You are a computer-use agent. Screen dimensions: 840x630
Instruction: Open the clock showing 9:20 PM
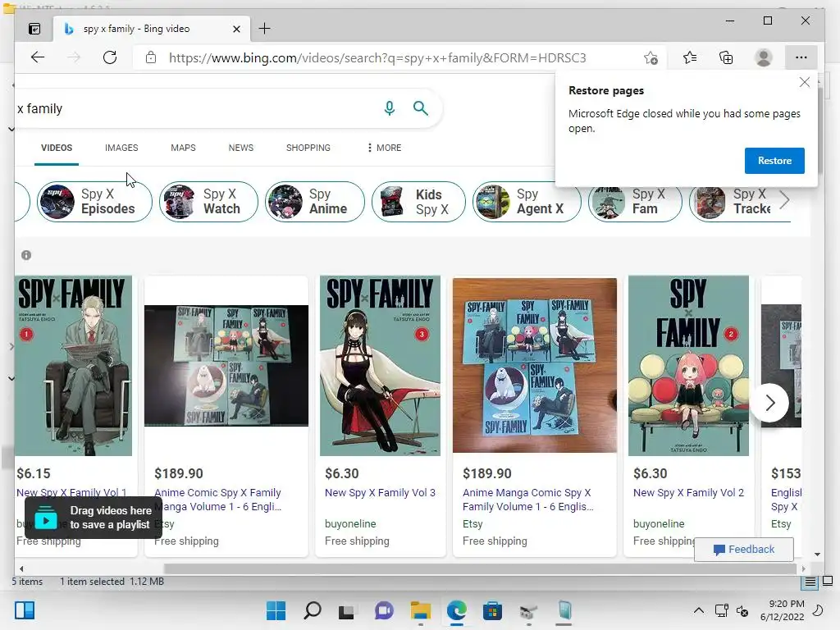pos(782,610)
